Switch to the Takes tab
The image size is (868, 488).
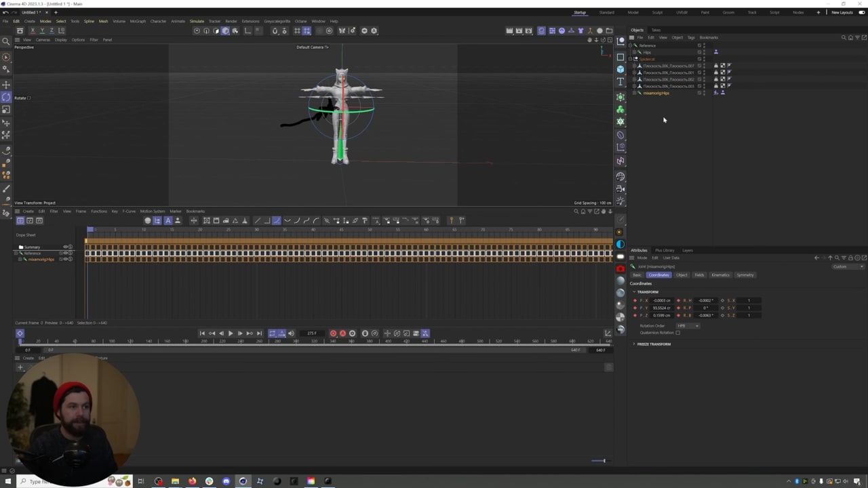656,30
